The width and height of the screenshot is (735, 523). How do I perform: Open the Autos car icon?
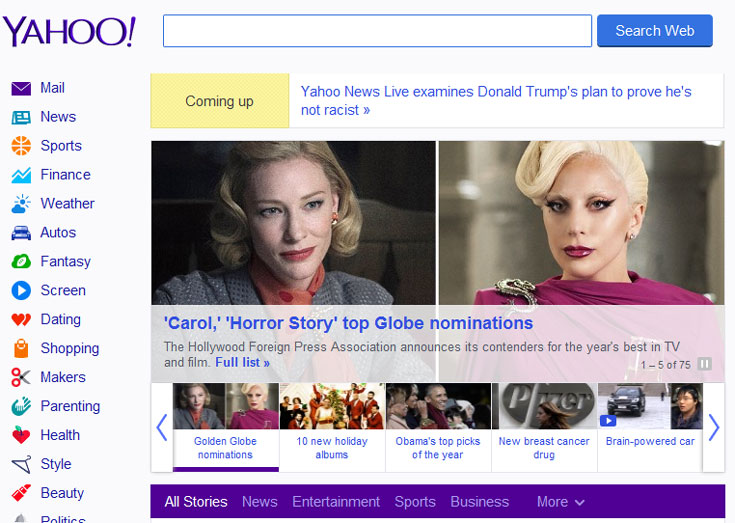(21, 233)
